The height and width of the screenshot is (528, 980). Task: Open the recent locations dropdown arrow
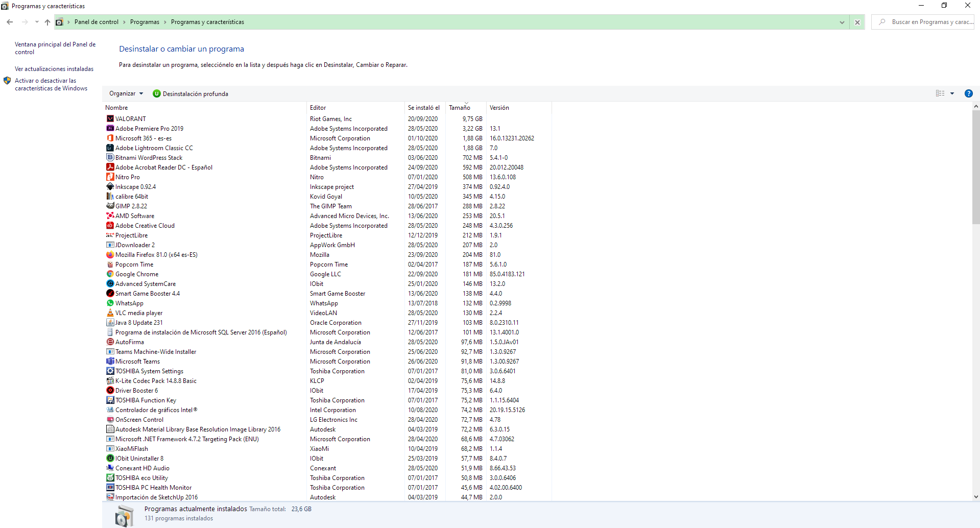coord(37,22)
